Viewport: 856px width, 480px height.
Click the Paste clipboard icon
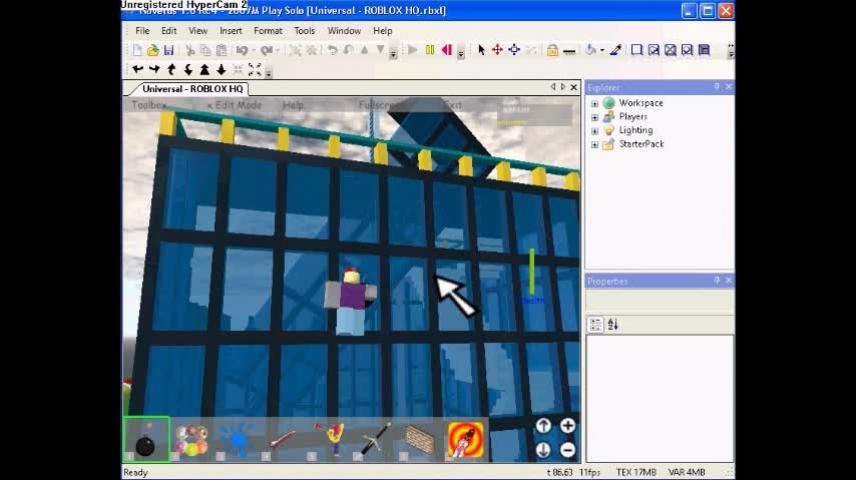pyautogui.click(x=221, y=50)
